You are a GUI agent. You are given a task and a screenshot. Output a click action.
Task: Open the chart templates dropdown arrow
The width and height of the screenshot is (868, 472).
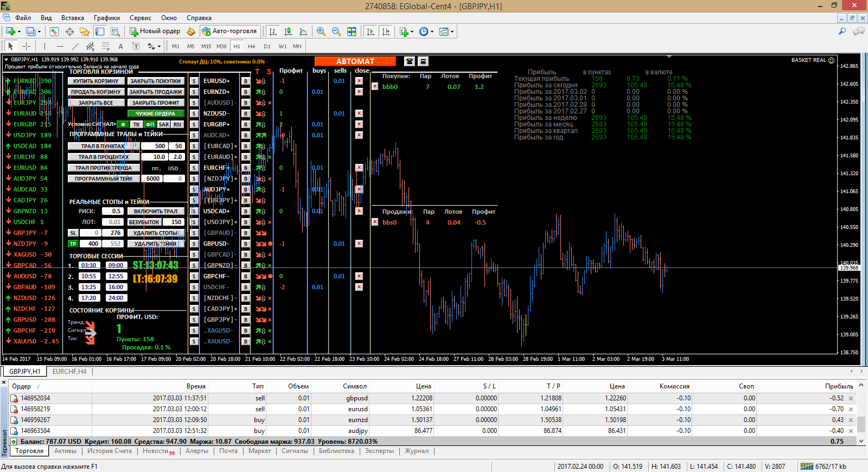pos(452,31)
